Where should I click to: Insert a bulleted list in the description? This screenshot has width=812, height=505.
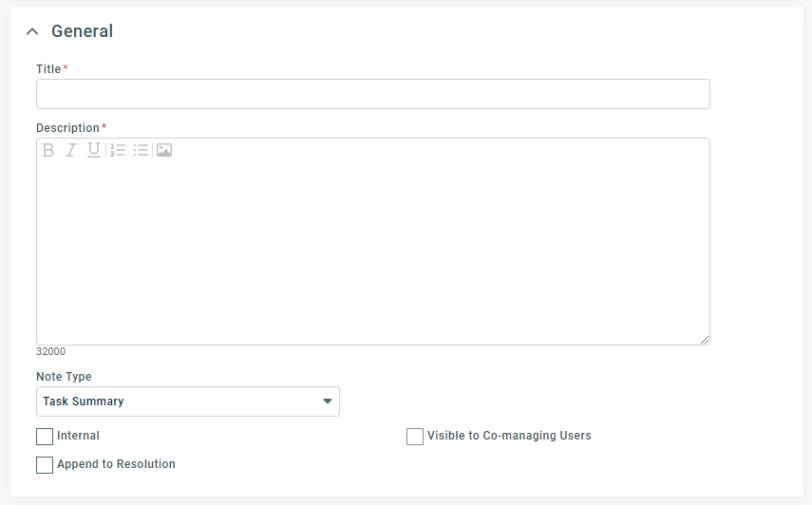pos(141,150)
